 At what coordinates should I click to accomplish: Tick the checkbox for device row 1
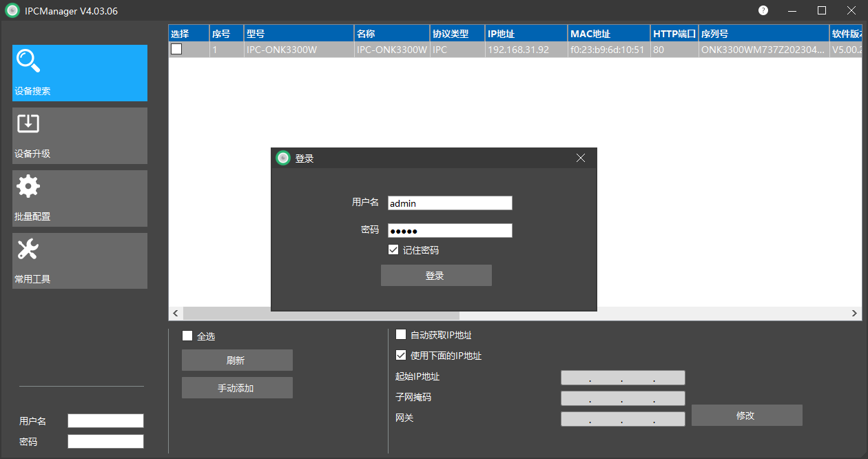click(x=176, y=49)
